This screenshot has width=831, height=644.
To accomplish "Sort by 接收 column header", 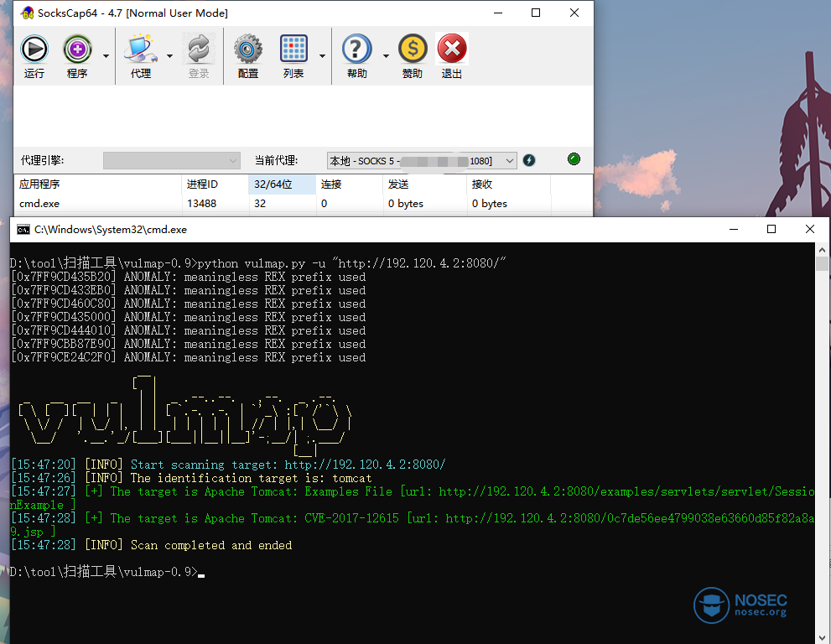I will tap(509, 184).
